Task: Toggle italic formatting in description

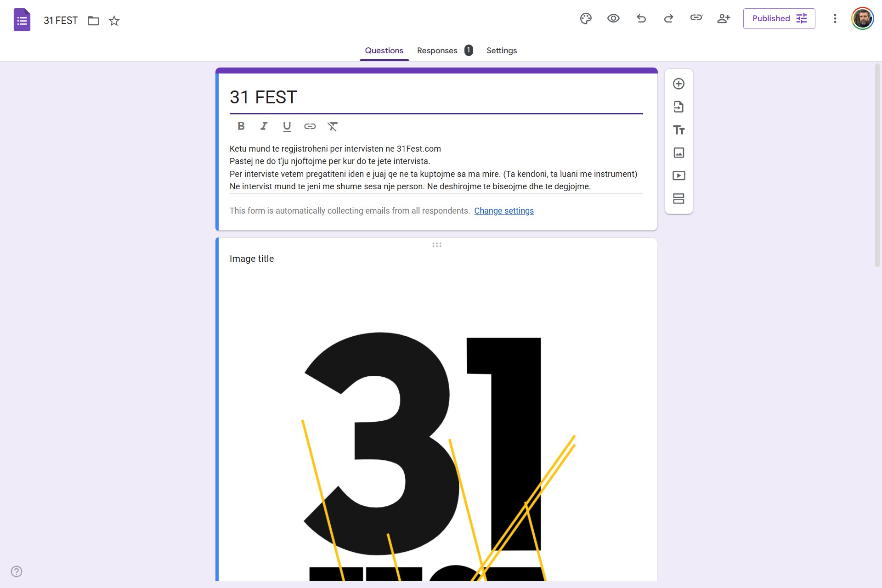Action: click(264, 126)
